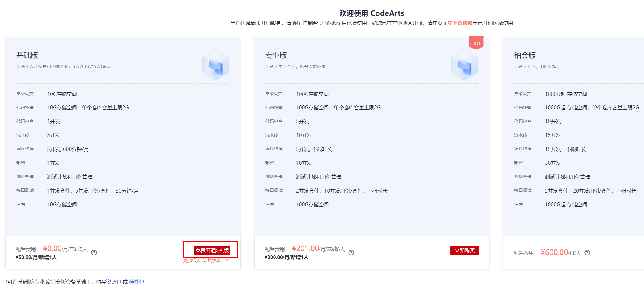Image resolution: width=644 pixels, height=289 pixels.
Task: Click the 欢迎使用 CodeArts heading
Action: click(372, 13)
